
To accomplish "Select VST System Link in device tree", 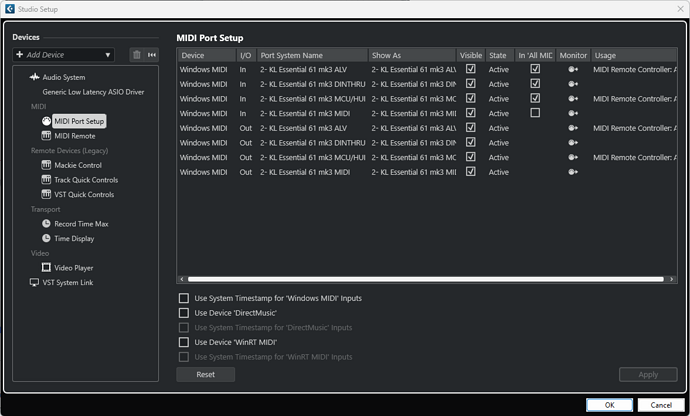I will (68, 282).
